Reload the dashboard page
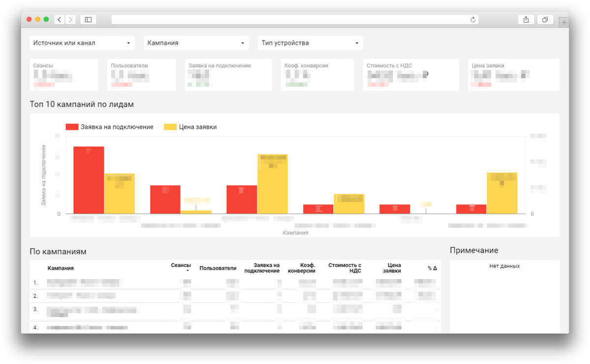 472,19
